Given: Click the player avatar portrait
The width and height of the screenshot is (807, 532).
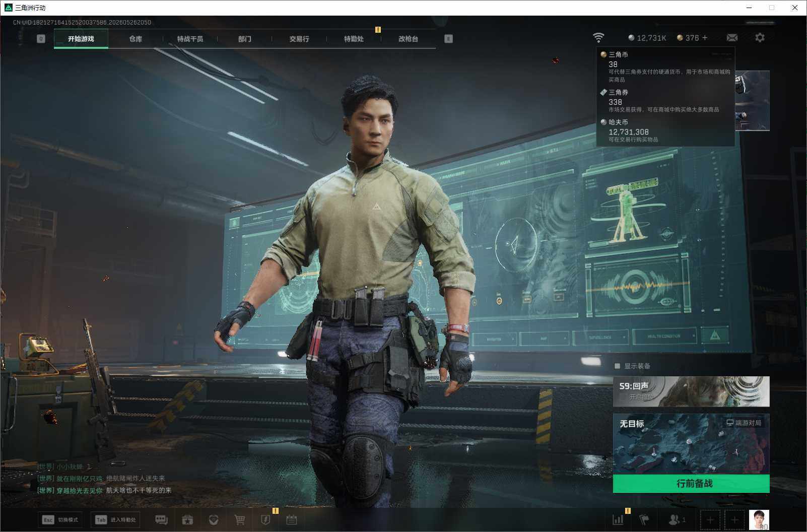Looking at the screenshot, I should [x=759, y=520].
